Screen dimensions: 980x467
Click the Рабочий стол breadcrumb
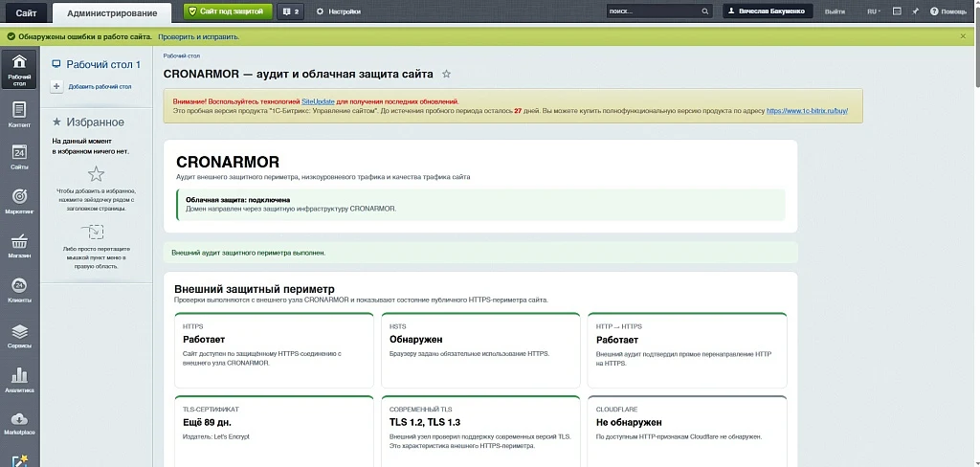[182, 56]
